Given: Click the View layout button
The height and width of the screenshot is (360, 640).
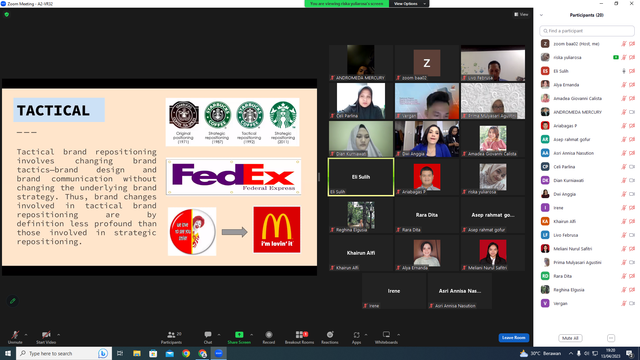Looking at the screenshot, I should pyautogui.click(x=521, y=14).
